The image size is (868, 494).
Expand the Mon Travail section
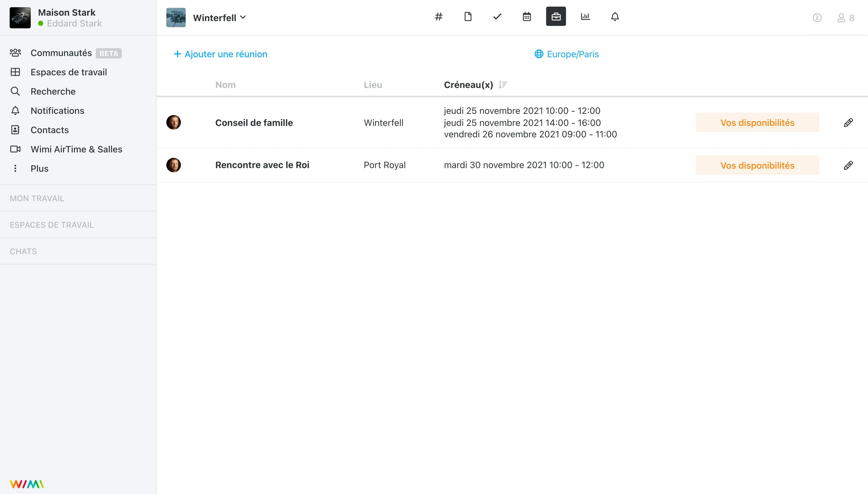coord(37,198)
